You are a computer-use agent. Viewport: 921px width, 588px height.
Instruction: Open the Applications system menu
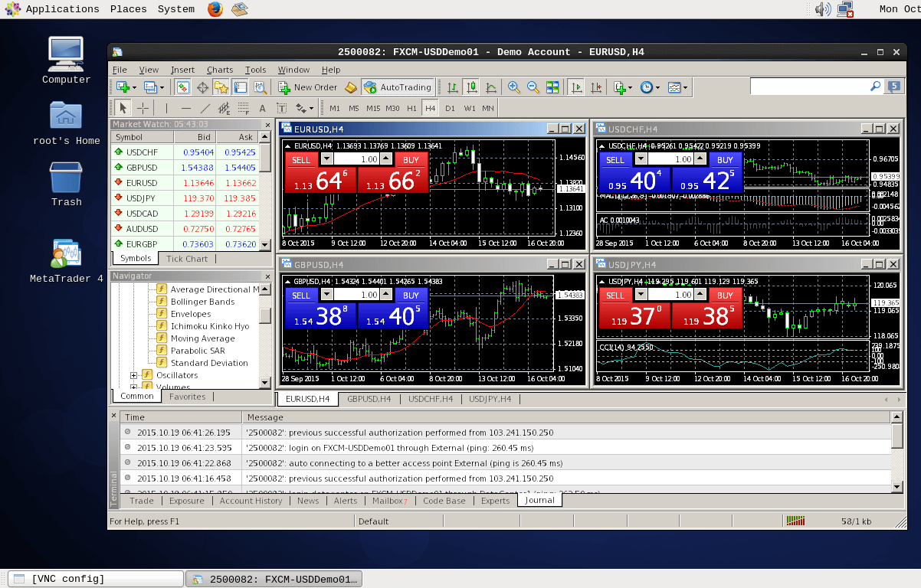click(54, 9)
